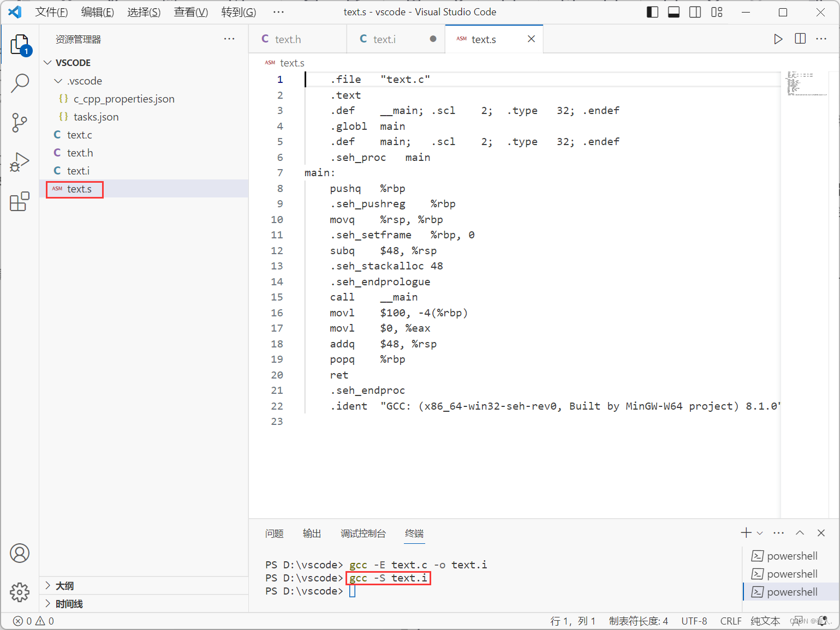Open Explorer panel More Actions ellipsis
Screen dimensions: 840x630
229,39
